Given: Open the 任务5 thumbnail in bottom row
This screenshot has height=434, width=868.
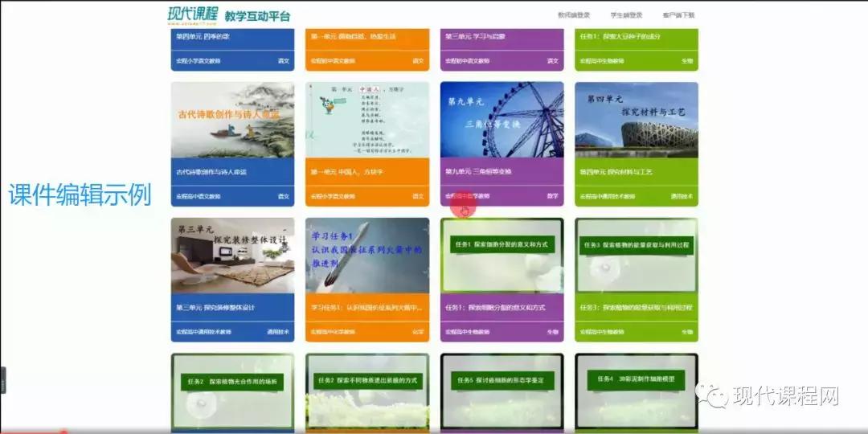Looking at the screenshot, I should point(502,392).
